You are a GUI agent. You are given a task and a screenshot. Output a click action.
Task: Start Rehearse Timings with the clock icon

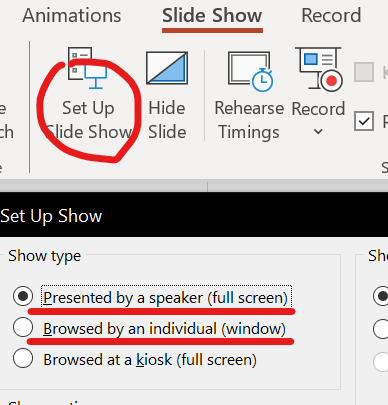(x=250, y=71)
